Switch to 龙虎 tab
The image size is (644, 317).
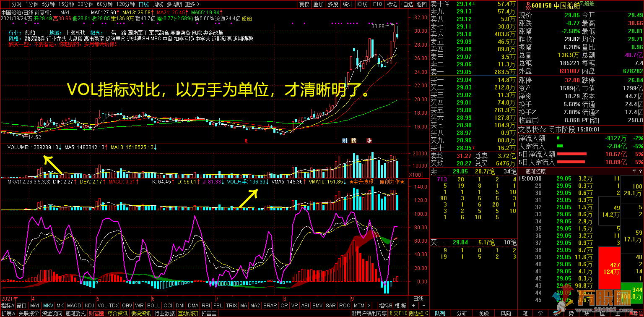[x=484, y=313]
